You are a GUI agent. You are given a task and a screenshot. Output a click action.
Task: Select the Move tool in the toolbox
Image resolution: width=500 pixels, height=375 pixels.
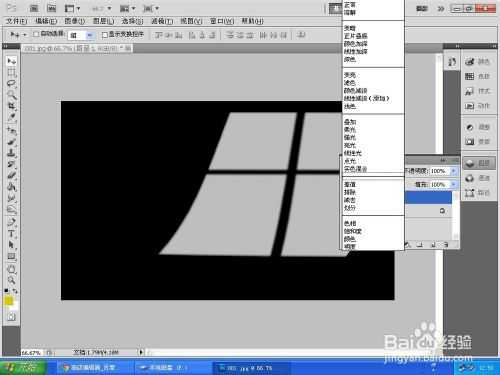point(11,61)
